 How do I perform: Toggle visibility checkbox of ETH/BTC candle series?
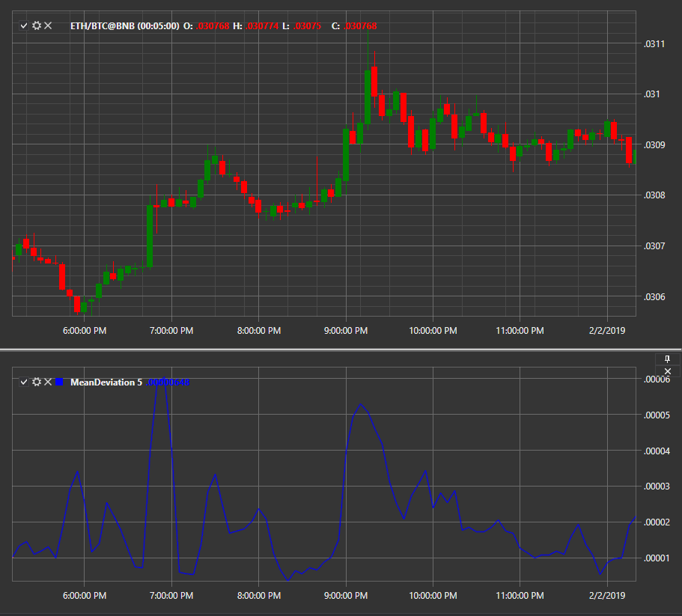24,26
